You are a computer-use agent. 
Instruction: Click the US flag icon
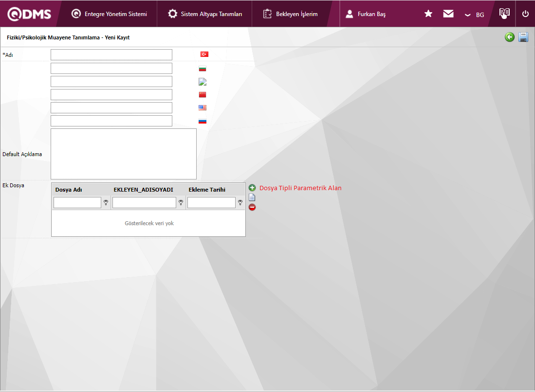coord(203,107)
